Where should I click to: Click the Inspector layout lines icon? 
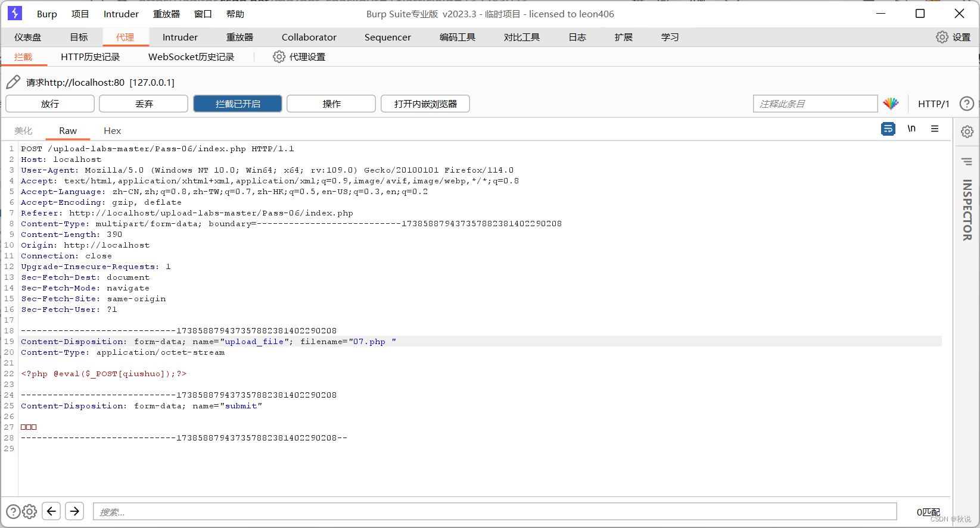click(967, 161)
